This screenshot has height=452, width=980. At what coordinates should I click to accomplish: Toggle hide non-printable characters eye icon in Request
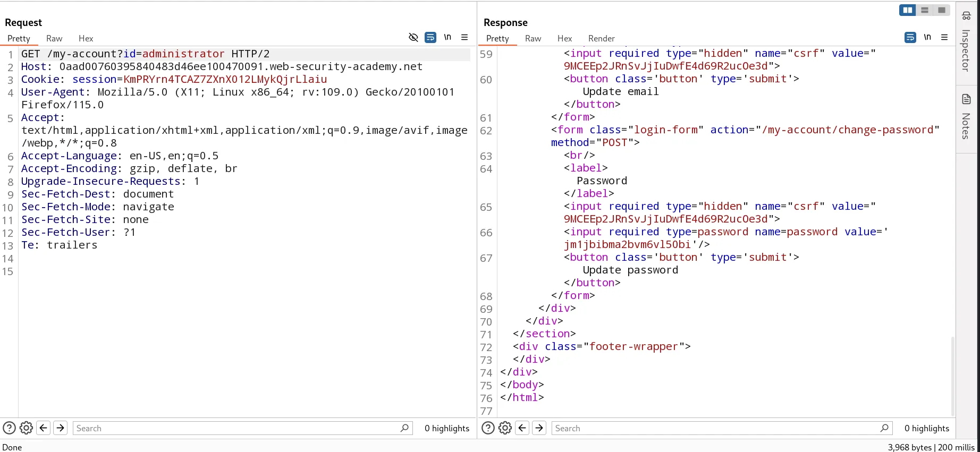(413, 37)
